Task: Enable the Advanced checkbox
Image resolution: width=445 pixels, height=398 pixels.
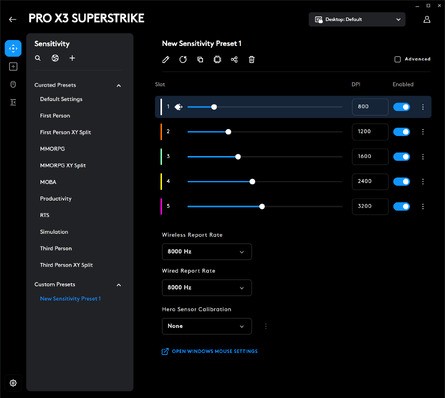Action: point(397,59)
